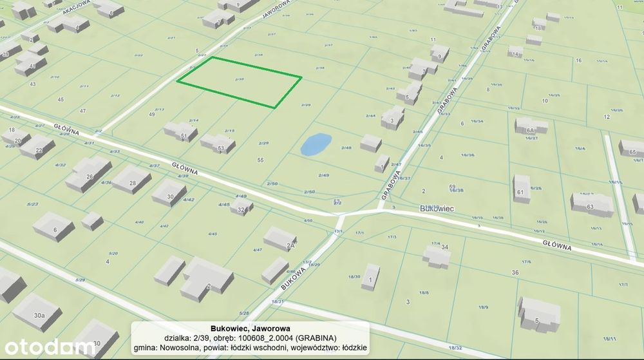Select building number 41
The image size is (644, 360).
30,65
